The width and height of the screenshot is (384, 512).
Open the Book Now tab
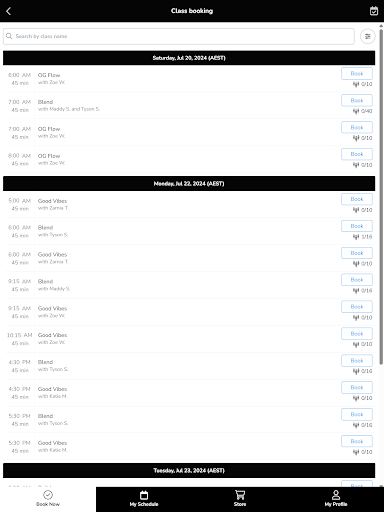point(48,498)
